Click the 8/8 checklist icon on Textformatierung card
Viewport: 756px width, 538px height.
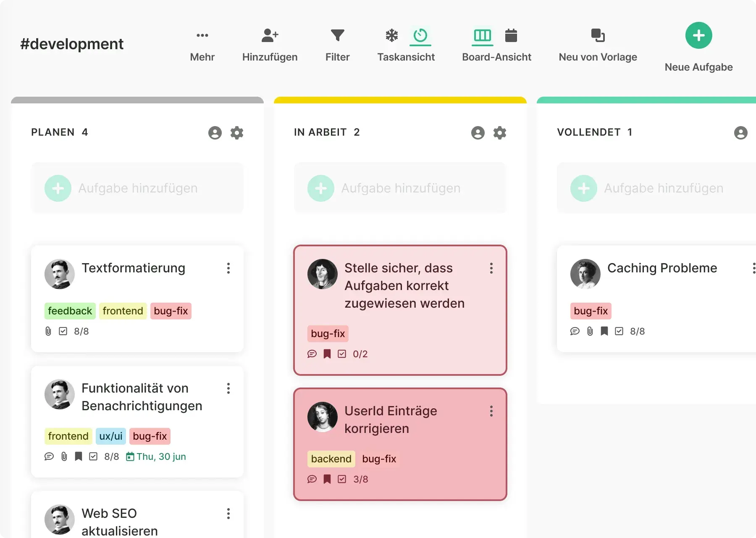pos(63,331)
